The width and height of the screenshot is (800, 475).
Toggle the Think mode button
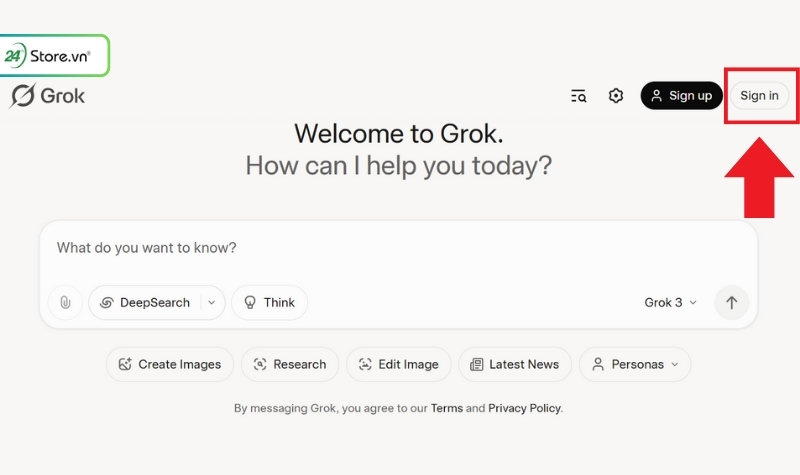(x=269, y=303)
